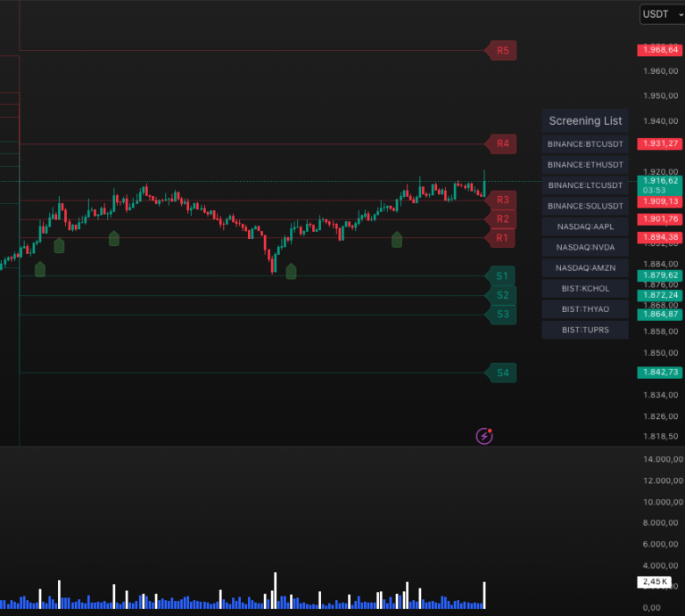Click the red 1.968,64 price label
685x616 pixels.
tap(659, 50)
